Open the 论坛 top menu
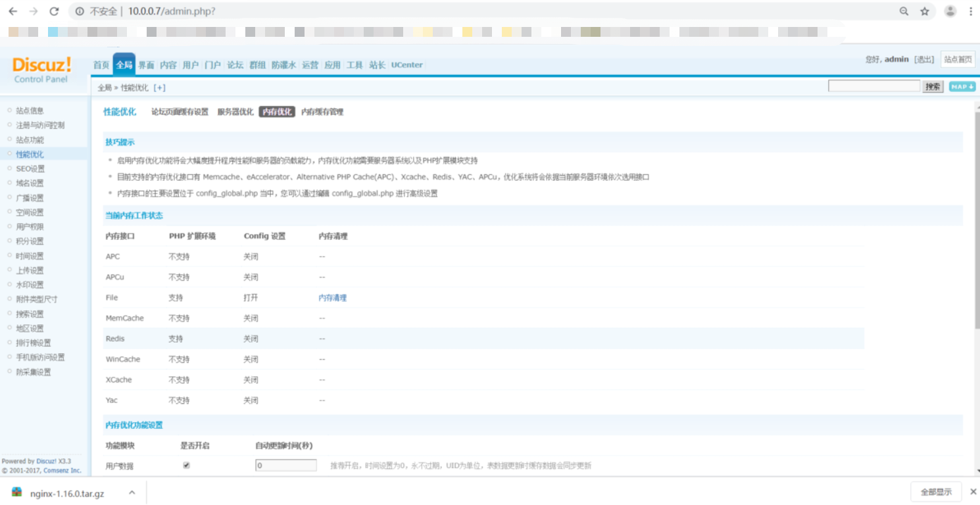 point(235,65)
